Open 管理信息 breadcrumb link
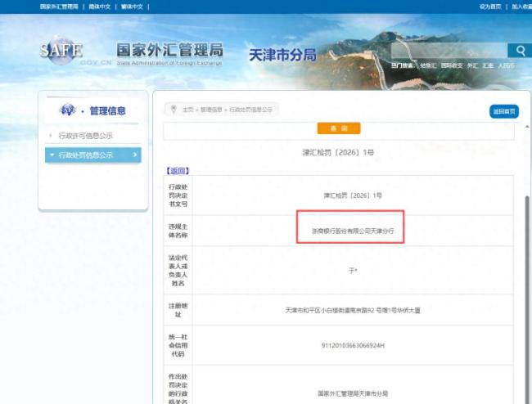Screen dimensions: 532x404 coord(211,110)
